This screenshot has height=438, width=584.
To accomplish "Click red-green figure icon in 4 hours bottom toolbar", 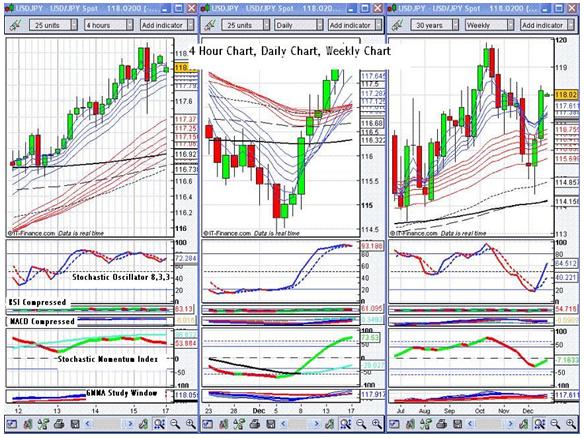I will point(28,424).
